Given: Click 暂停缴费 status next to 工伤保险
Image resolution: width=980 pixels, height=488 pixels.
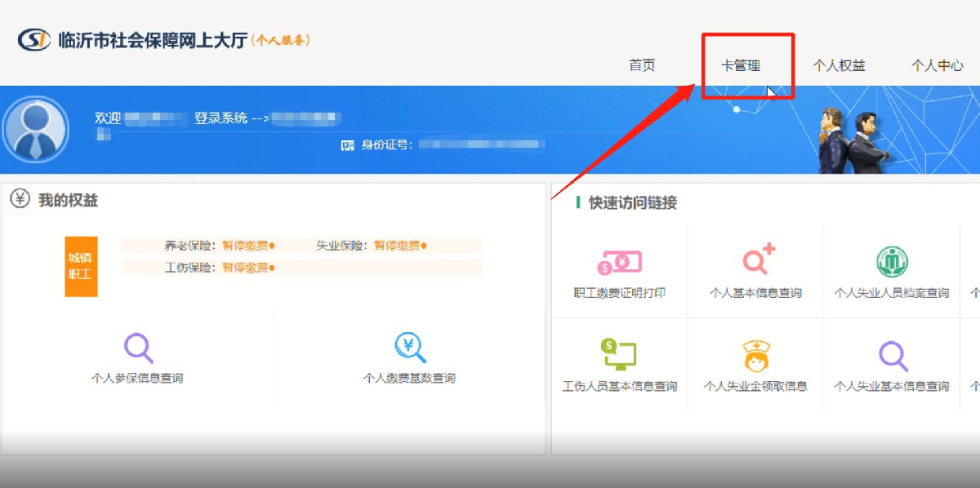Looking at the screenshot, I should tap(247, 267).
